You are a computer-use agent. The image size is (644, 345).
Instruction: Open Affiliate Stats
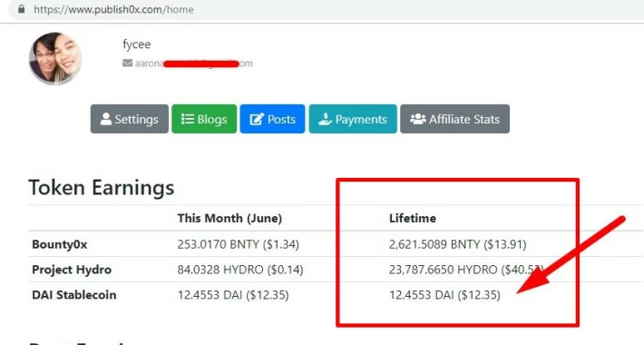[x=454, y=119]
